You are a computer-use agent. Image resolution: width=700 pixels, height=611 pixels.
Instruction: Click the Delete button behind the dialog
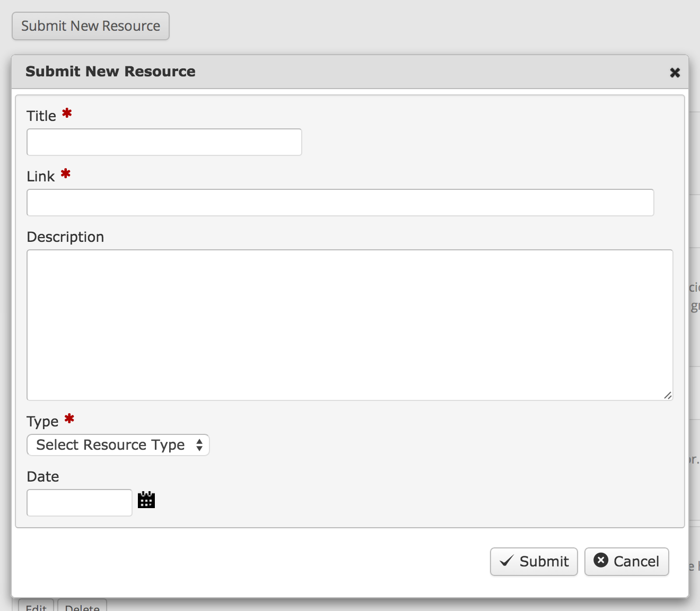tap(82, 606)
